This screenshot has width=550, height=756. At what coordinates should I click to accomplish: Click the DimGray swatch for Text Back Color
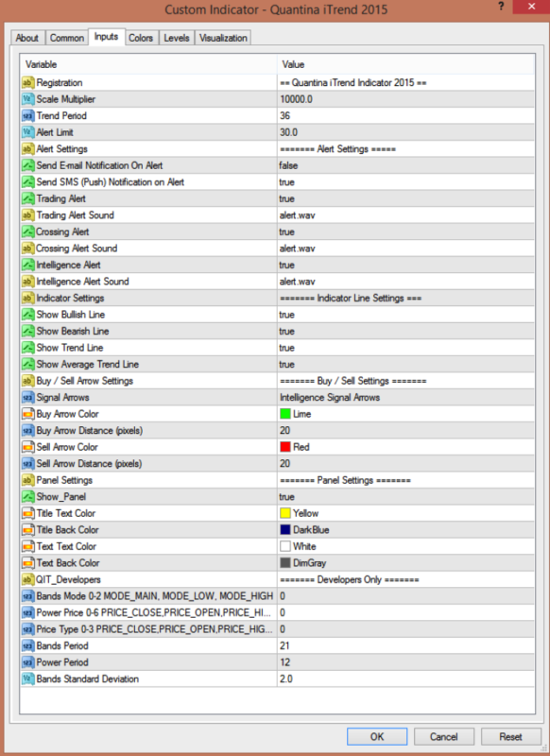(285, 563)
